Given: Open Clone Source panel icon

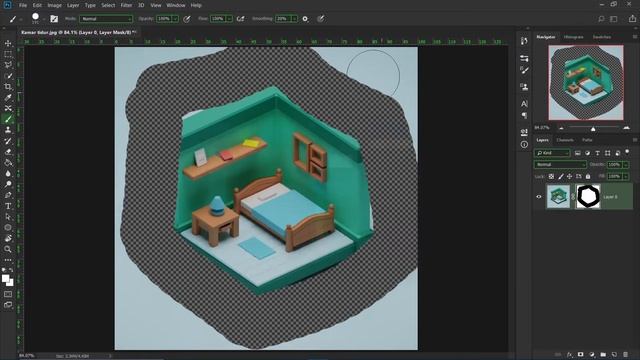Looking at the screenshot, I should click(524, 87).
